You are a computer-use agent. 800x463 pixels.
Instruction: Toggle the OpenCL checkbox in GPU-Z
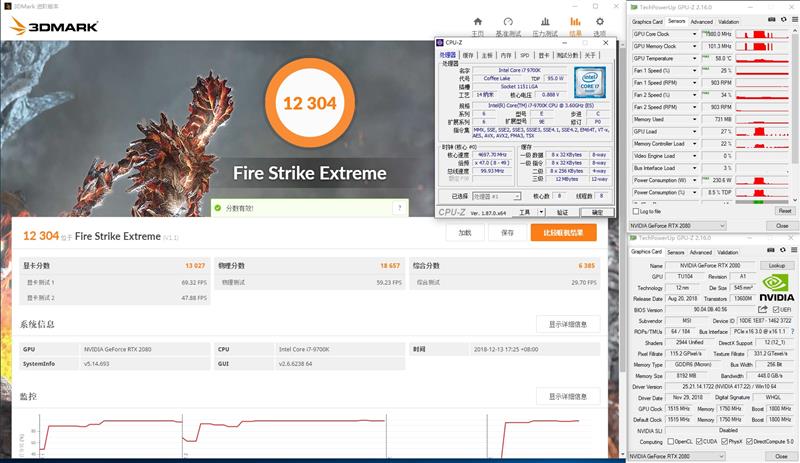pyautogui.click(x=670, y=442)
